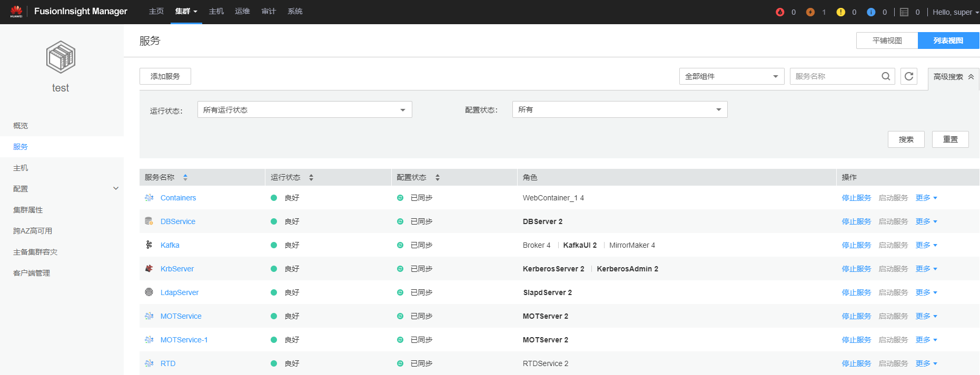Click the MOTService row icon
The image size is (980, 375).
pyautogui.click(x=149, y=316)
